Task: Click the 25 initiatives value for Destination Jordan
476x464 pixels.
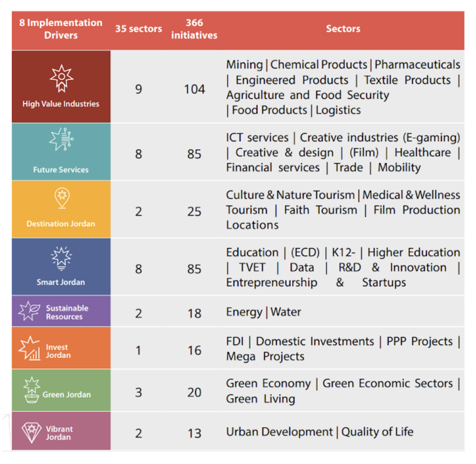Action: 195,211
